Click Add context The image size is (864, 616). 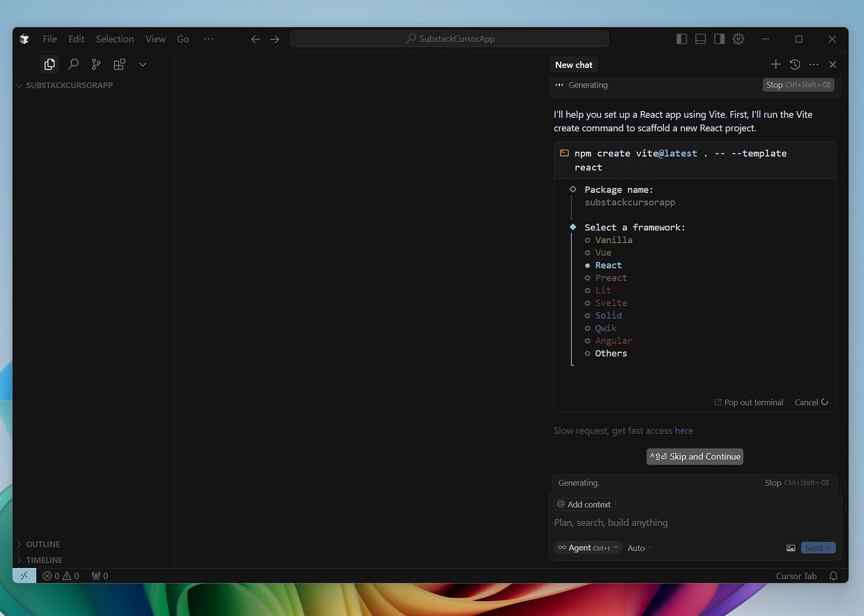[x=585, y=504]
